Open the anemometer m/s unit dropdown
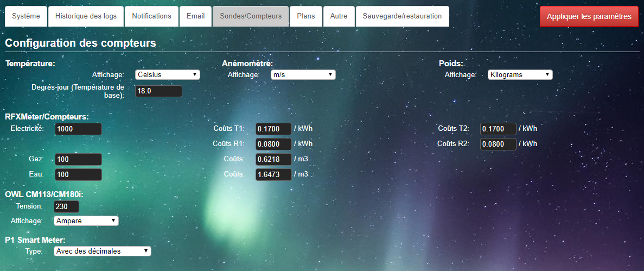Image resolution: width=644 pixels, height=271 pixels. click(x=303, y=75)
